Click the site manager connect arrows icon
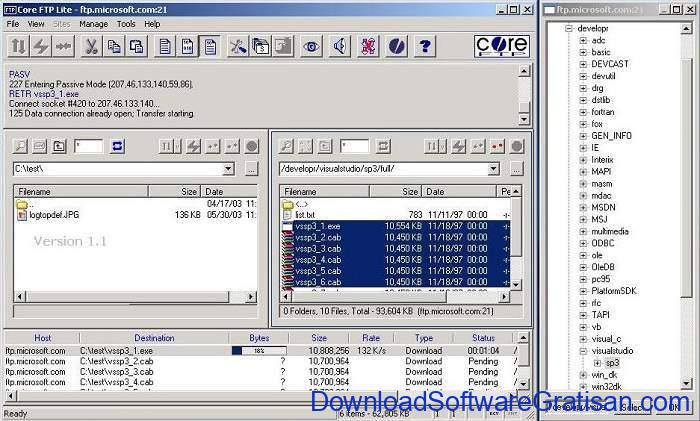This screenshot has width=700, height=421. point(18,46)
